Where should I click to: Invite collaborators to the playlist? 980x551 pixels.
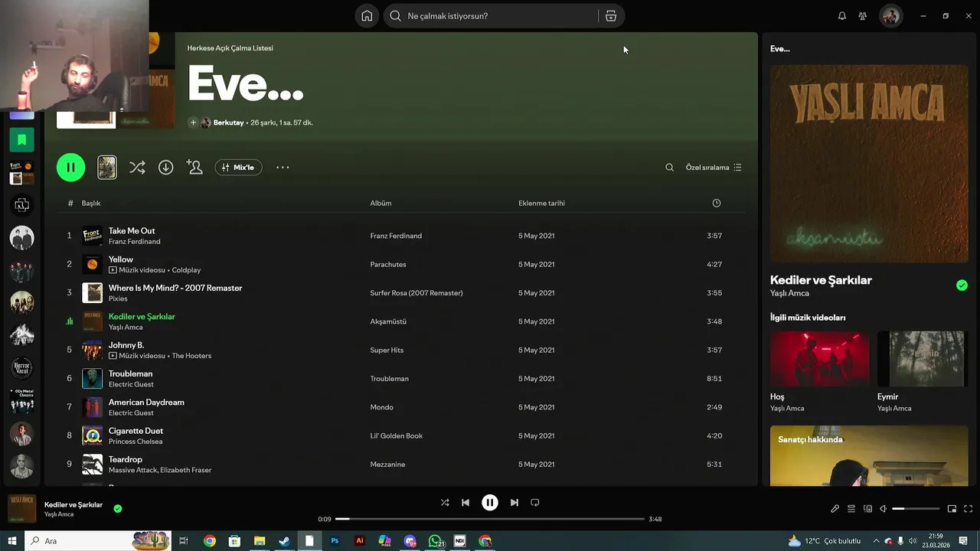click(194, 167)
